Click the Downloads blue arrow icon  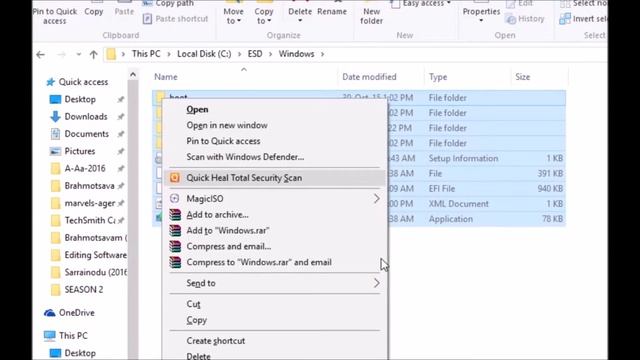coord(55,117)
